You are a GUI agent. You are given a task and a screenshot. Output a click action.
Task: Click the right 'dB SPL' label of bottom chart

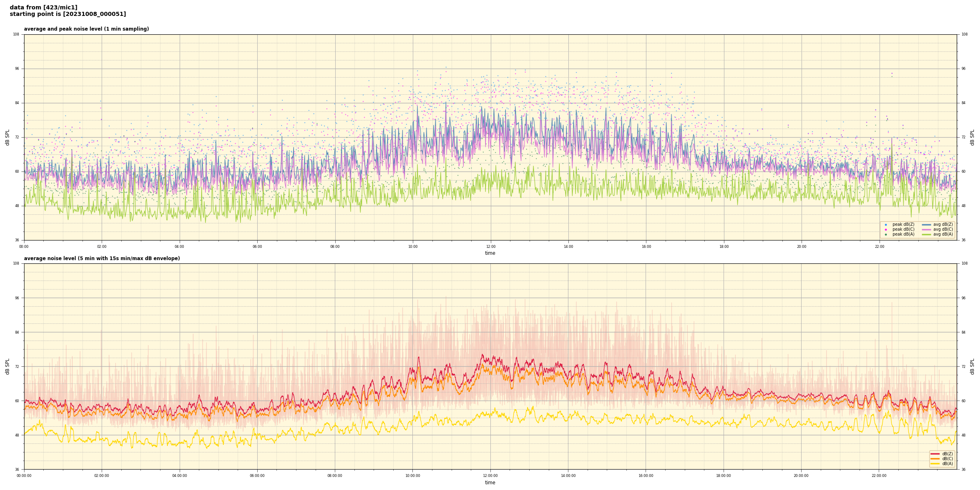click(972, 366)
